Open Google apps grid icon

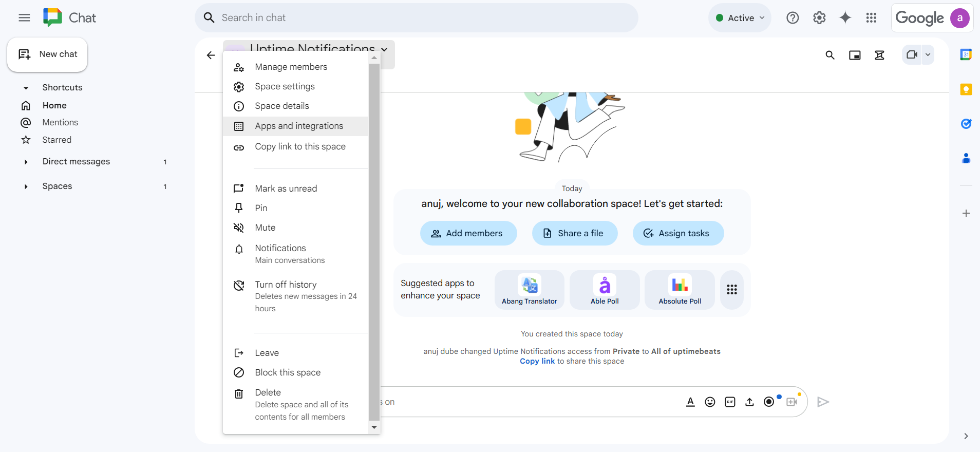pos(871,18)
